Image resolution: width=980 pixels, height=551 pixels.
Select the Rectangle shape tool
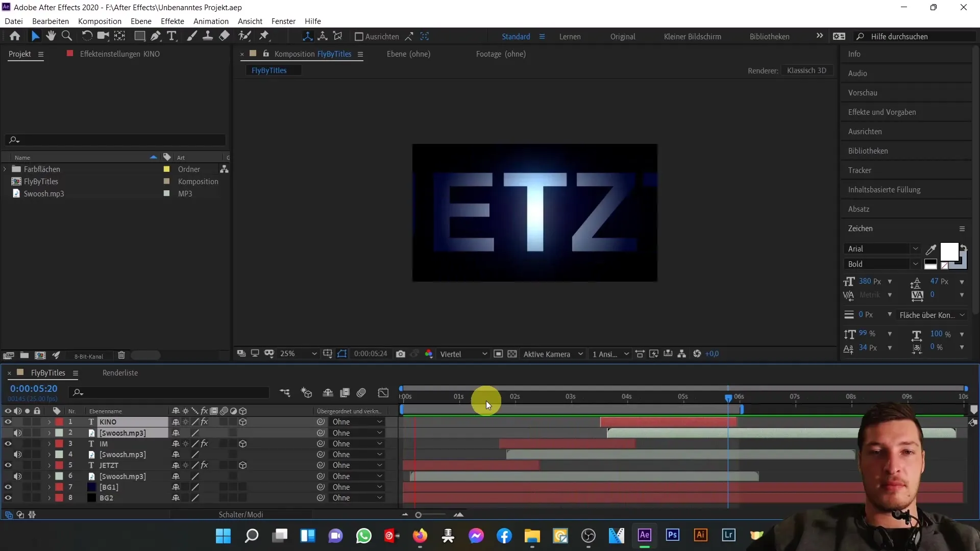click(x=139, y=36)
